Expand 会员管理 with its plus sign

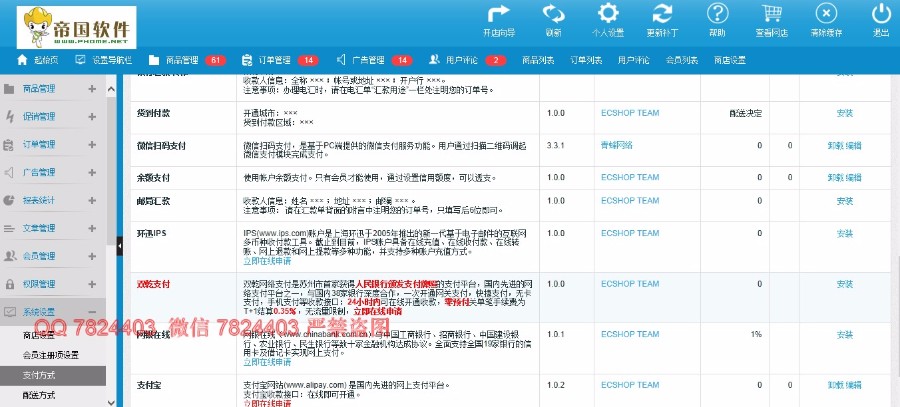(x=92, y=256)
